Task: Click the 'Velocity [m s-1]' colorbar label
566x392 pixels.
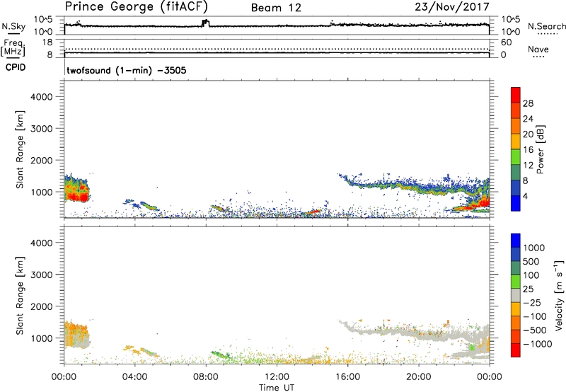Action: [559, 295]
